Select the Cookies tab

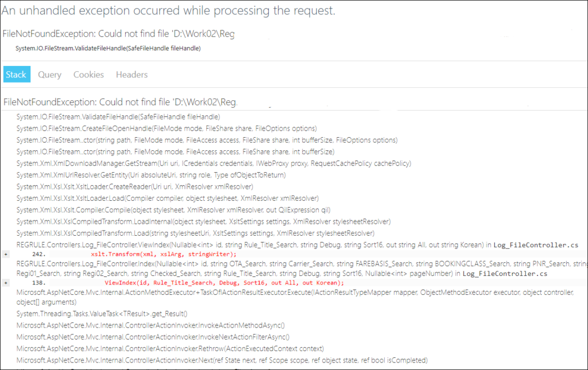(x=88, y=75)
